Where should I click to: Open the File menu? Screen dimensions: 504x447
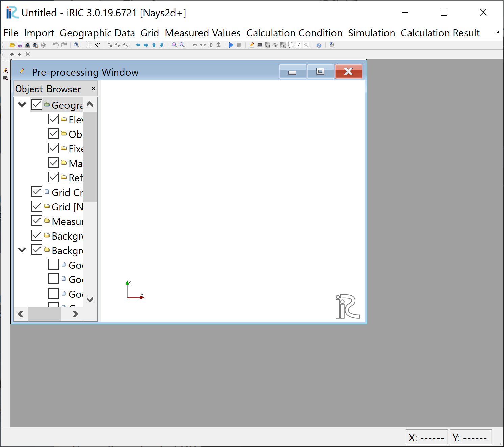(11, 33)
